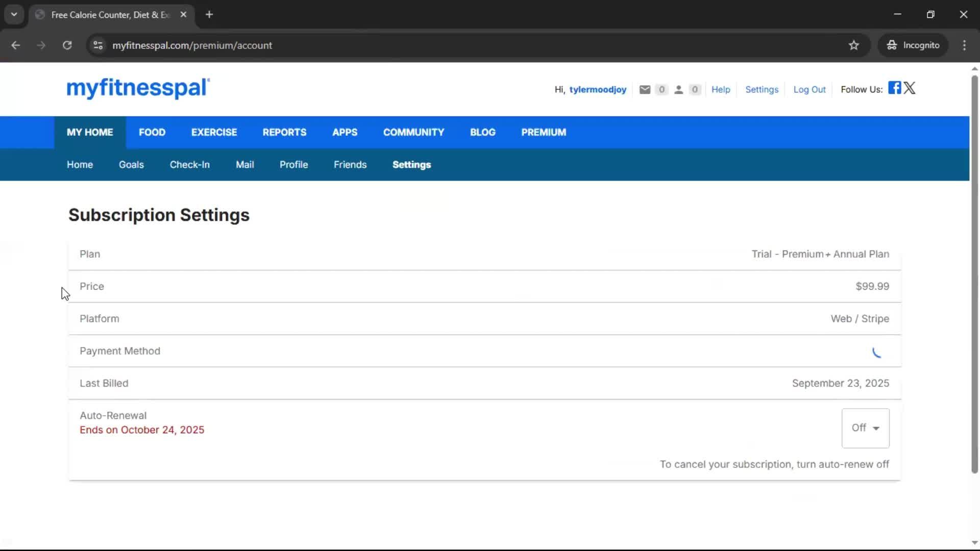Screen dimensions: 980x551
Task: Open the Auto-Renewal Off dropdown
Action: [865, 428]
